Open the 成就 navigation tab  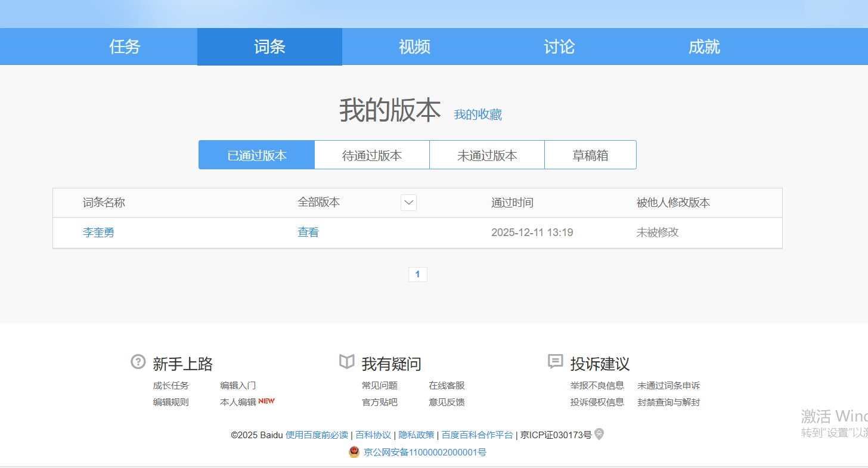[x=704, y=47]
